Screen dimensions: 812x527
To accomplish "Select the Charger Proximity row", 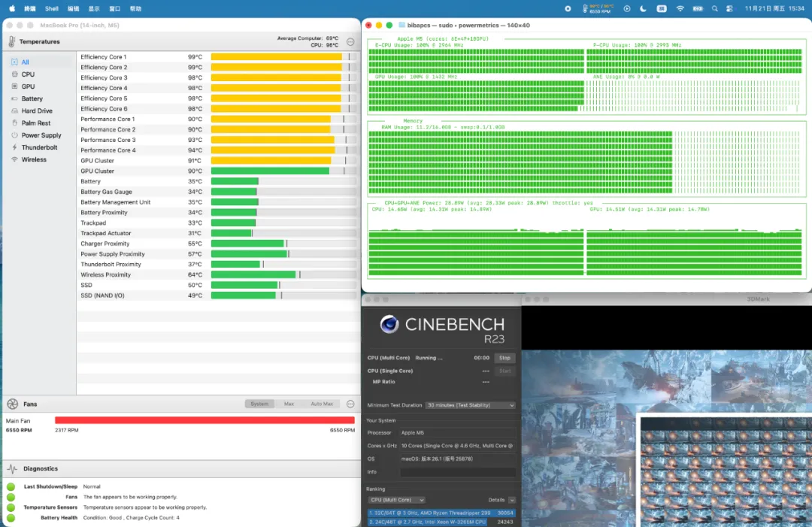I will pyautogui.click(x=218, y=244).
